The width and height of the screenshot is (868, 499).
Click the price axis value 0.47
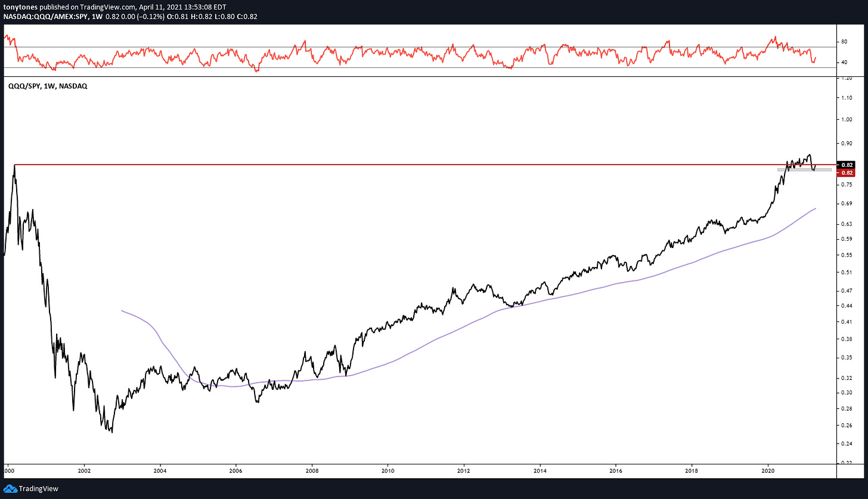(x=846, y=291)
